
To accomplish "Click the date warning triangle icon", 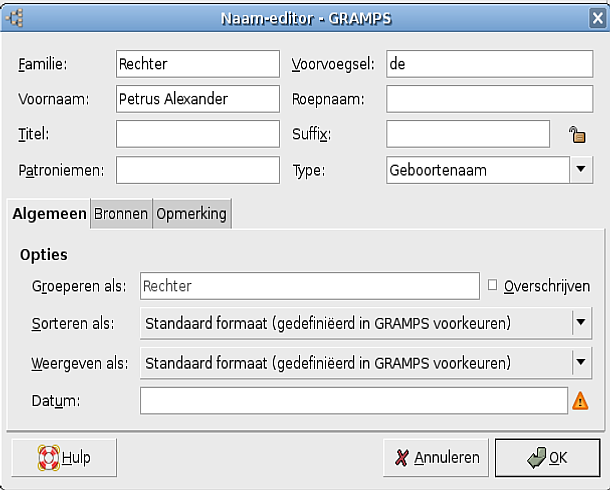I will point(580,401).
